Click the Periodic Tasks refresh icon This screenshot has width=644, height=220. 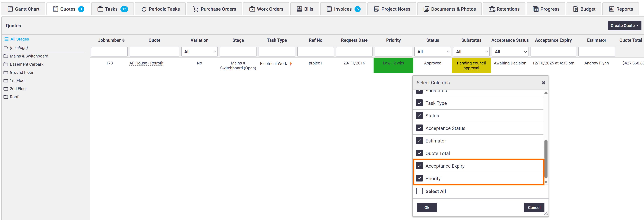pos(144,9)
